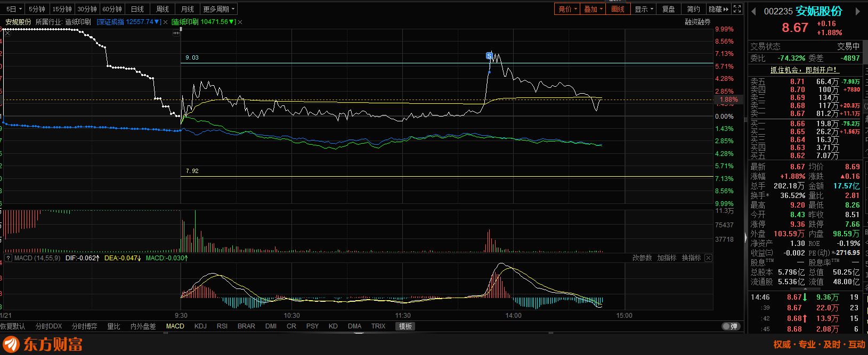
Task: Toggle the 弹 popup switch
Action: click(x=731, y=326)
